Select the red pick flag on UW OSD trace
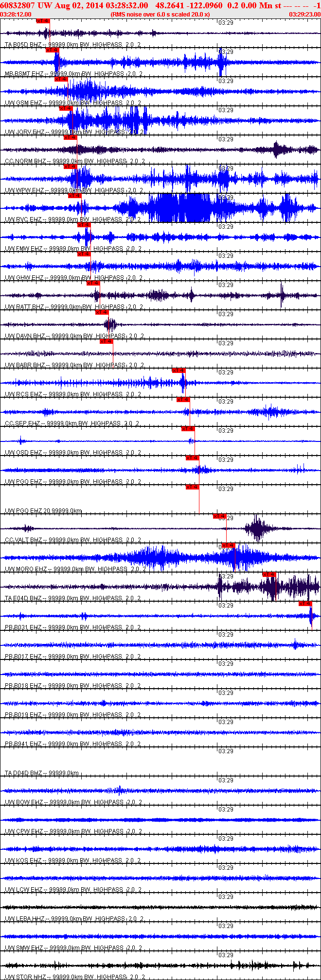Viewport: 321px width, 980px height. pyautogui.click(x=188, y=429)
